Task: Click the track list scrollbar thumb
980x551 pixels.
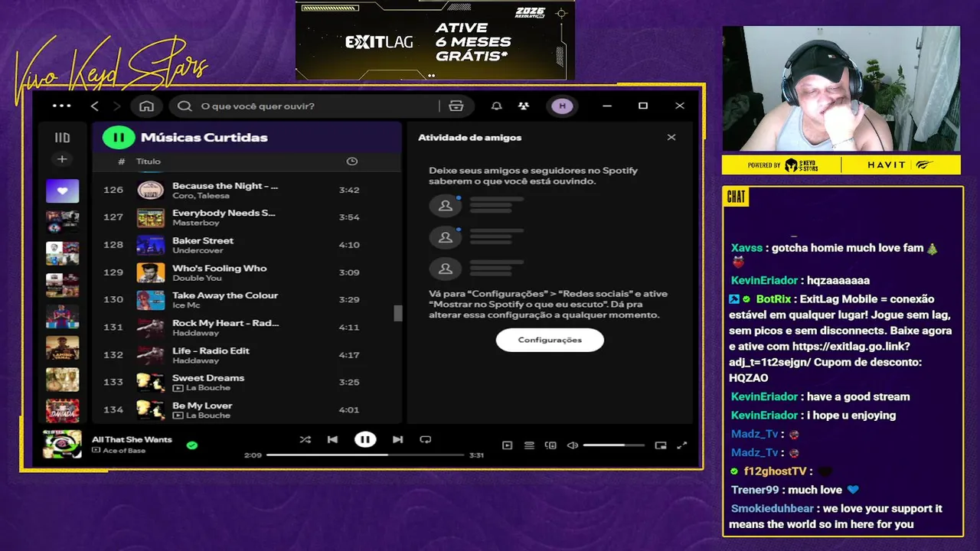Action: pos(397,313)
